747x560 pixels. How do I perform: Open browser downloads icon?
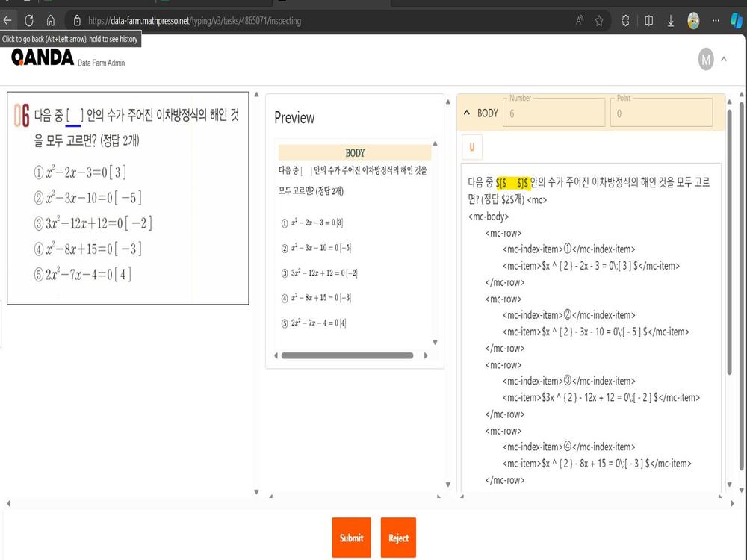[x=670, y=20]
